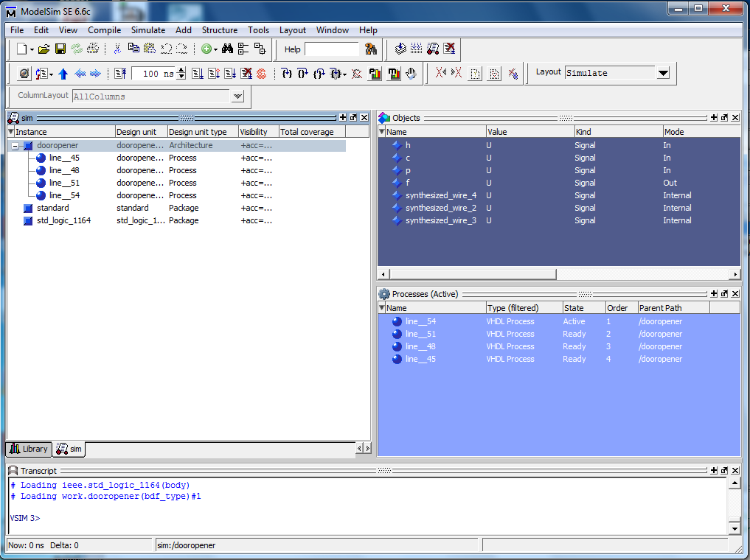Sort Objects by Kind column header
The height and width of the screenshot is (560, 750).
click(618, 132)
